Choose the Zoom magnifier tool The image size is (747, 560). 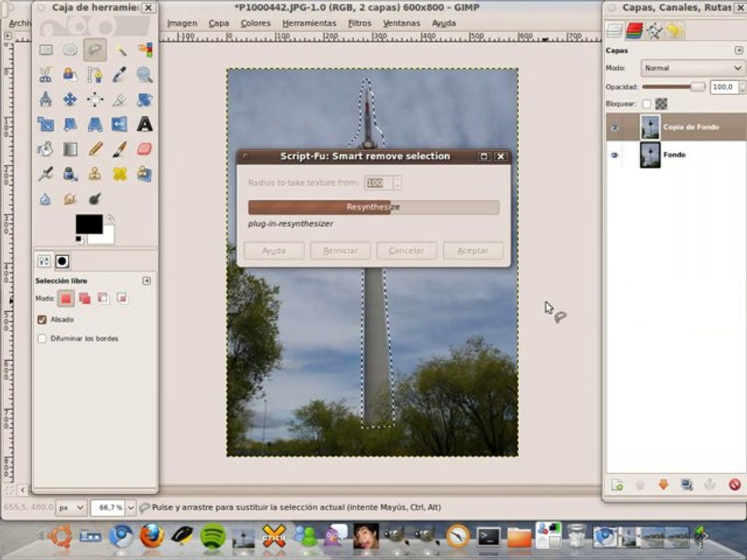144,75
